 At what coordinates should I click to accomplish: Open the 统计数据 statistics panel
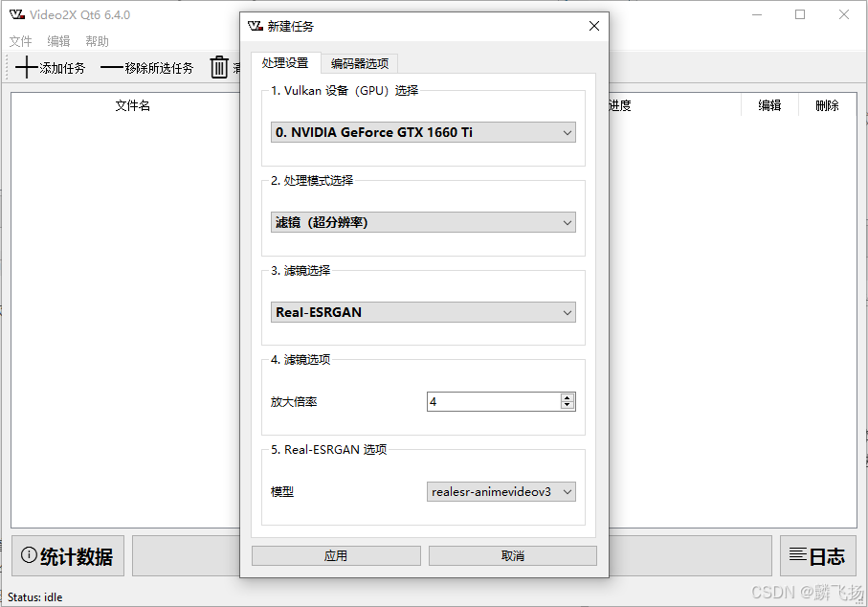click(68, 556)
